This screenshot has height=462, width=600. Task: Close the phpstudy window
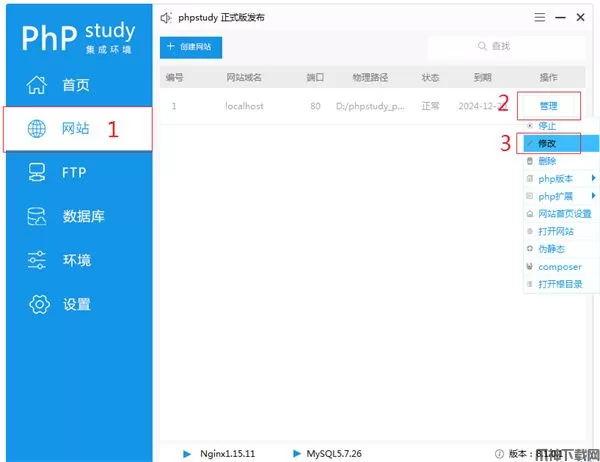[580, 17]
